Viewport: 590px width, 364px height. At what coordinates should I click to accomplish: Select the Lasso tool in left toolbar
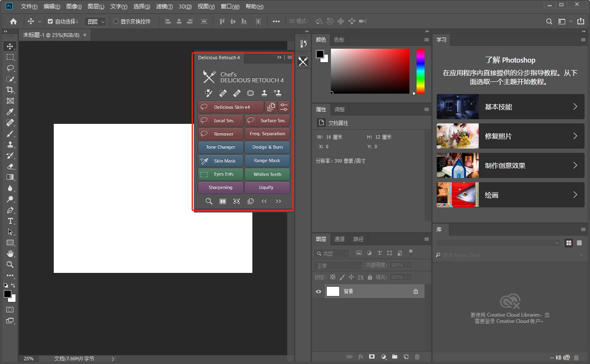pos(10,68)
